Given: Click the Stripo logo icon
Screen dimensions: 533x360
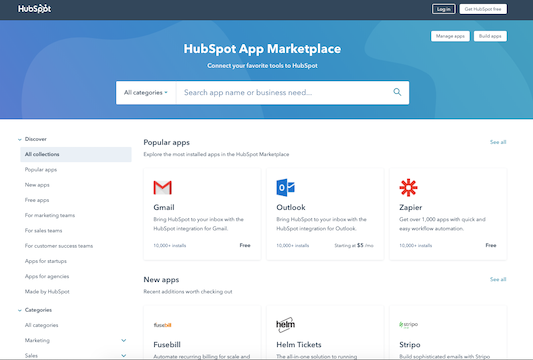Looking at the screenshot, I should point(408,325).
